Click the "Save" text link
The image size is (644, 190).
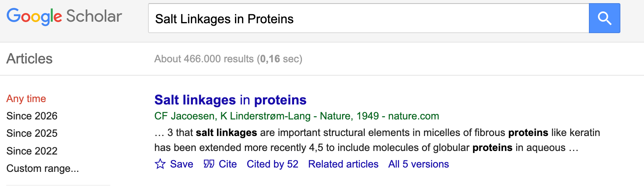(x=181, y=164)
